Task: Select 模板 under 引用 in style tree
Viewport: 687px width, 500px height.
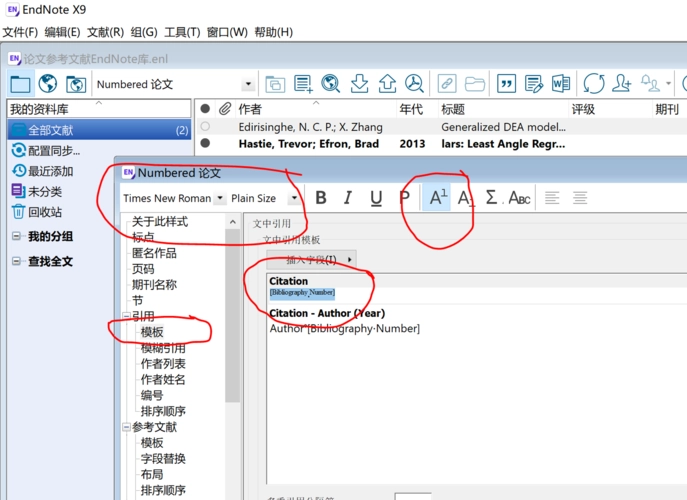Action: pos(152,332)
